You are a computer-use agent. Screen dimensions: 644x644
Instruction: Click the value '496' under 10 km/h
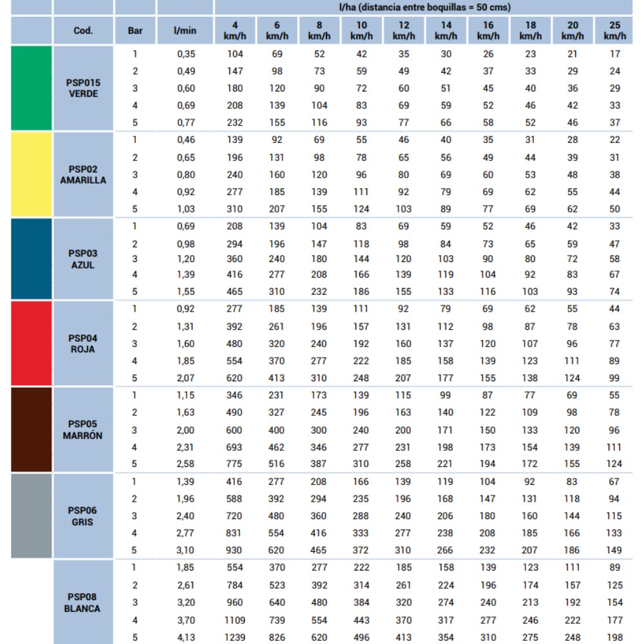coord(361,638)
